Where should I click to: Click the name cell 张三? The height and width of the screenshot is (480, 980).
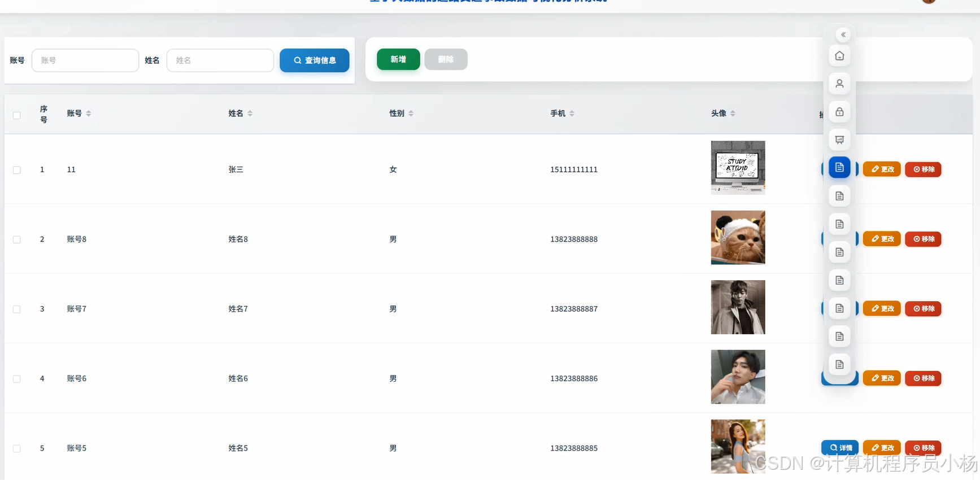pos(236,169)
